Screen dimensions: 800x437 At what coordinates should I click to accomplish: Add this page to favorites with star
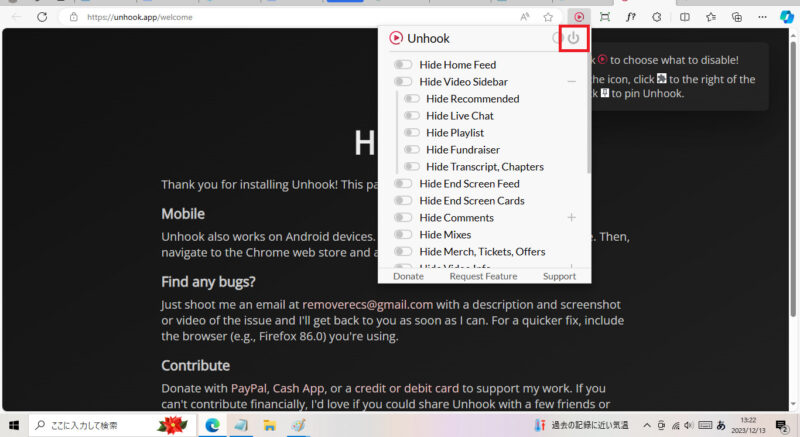click(x=548, y=17)
